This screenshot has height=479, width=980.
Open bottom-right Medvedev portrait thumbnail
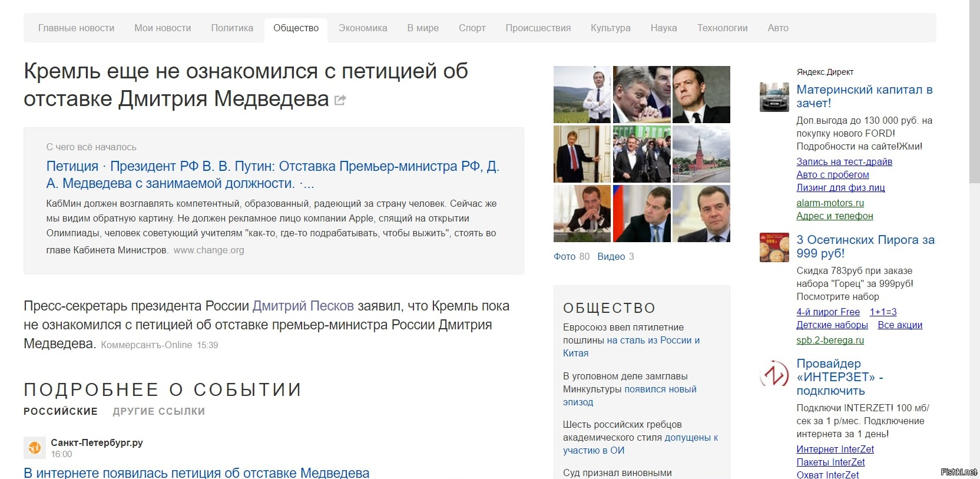[701, 213]
